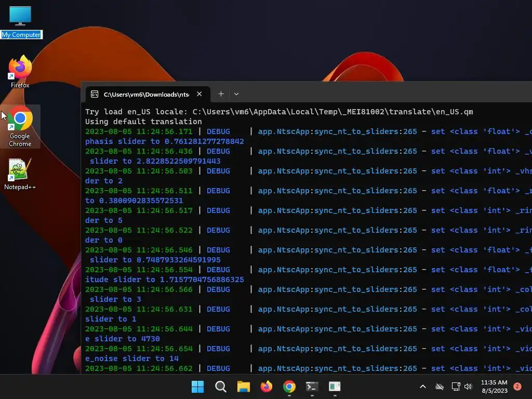Open File Explorer from the taskbar

243,387
